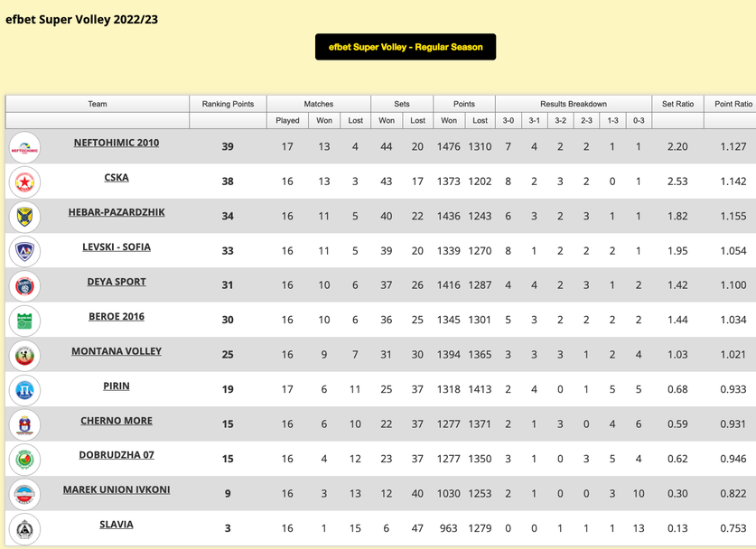756x549 pixels.
Task: Click the Results Breakdown column header
Action: (574, 104)
